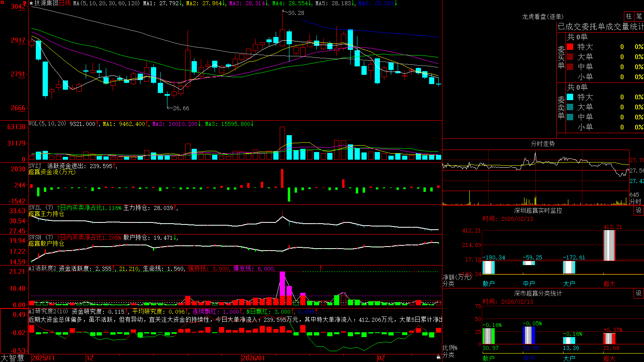This screenshot has height=362, width=644.
Task: Click the MA(5,10,20,30,60,120) indicator label
Action: tap(106, 3)
